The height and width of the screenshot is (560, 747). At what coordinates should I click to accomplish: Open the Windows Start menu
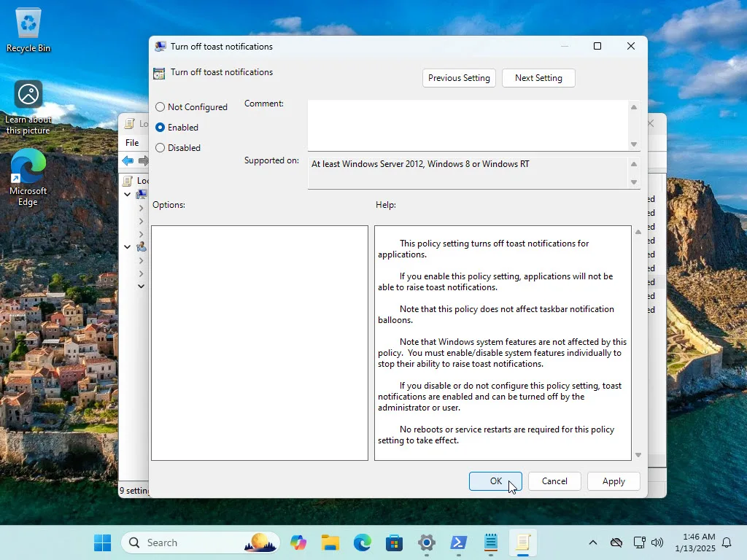[103, 542]
